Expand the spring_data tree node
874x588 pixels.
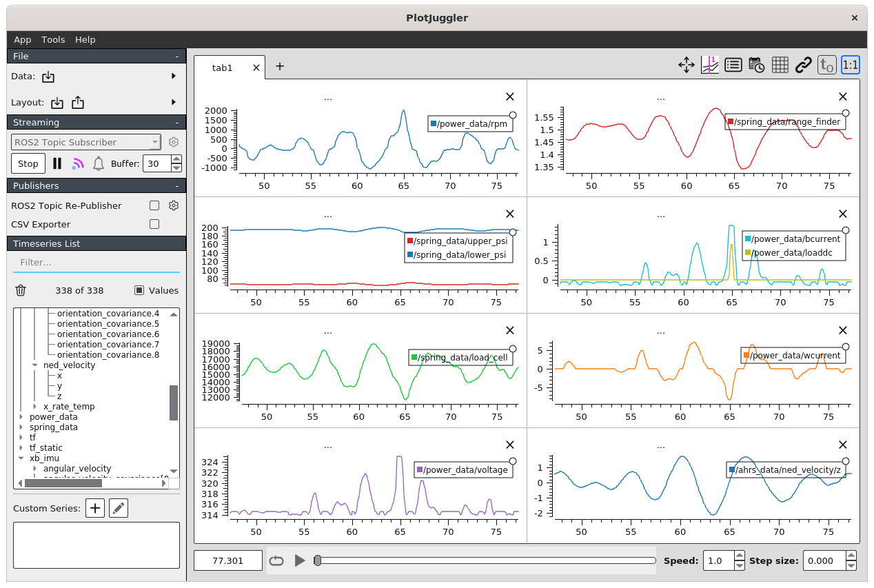click(21, 427)
